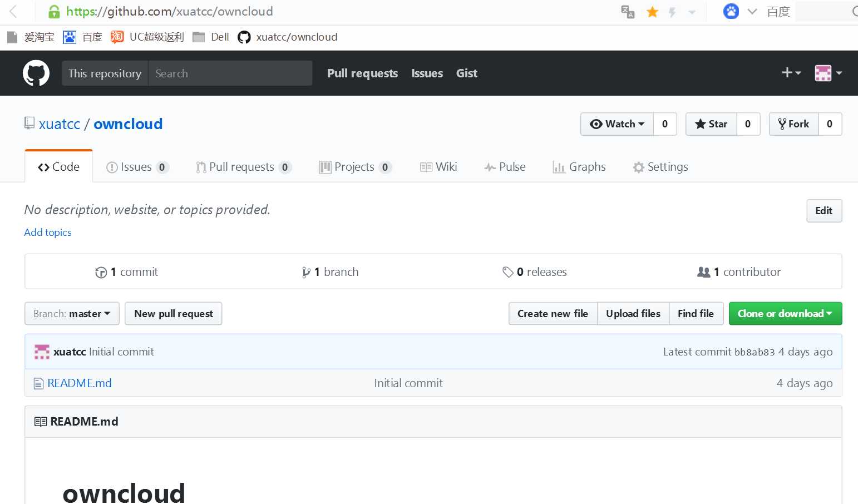This screenshot has width=858, height=504.
Task: Open the Watch notifications dropdown
Action: [x=617, y=124]
